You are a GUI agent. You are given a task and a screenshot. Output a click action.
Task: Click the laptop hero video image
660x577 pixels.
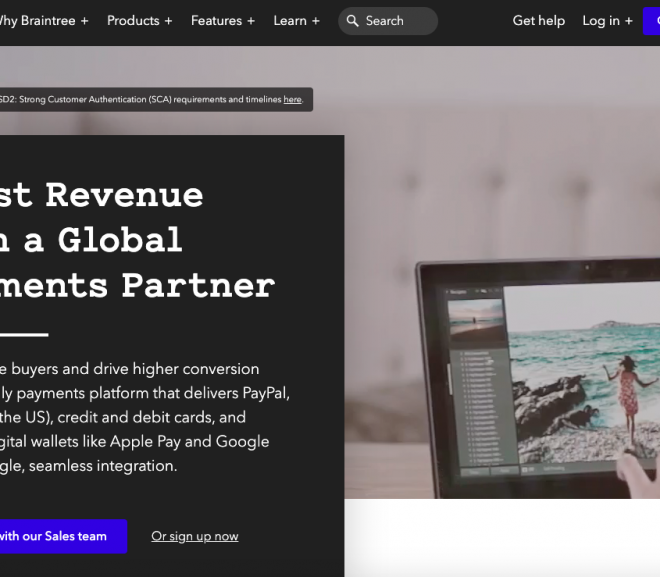point(537,379)
